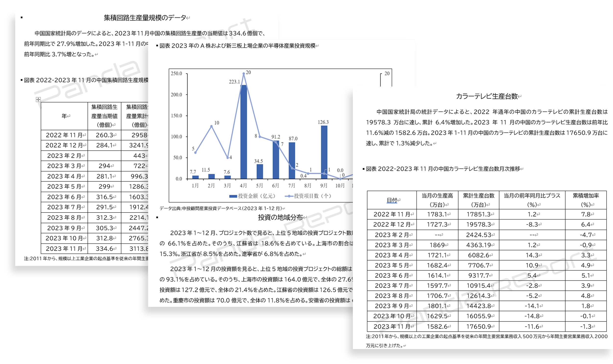Select the cell with value -14.8

click(532, 316)
